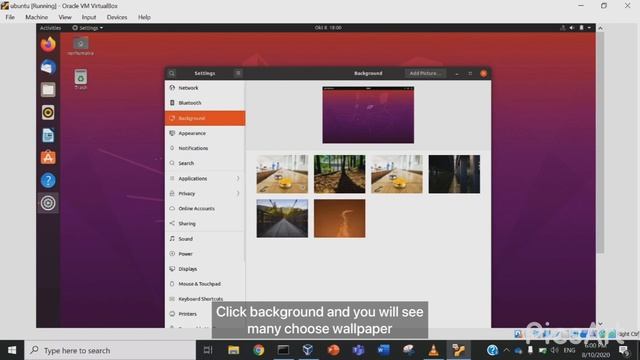Viewport: 640px width, 360px height.
Task: Open Online Accounts settings
Action: tap(205, 209)
